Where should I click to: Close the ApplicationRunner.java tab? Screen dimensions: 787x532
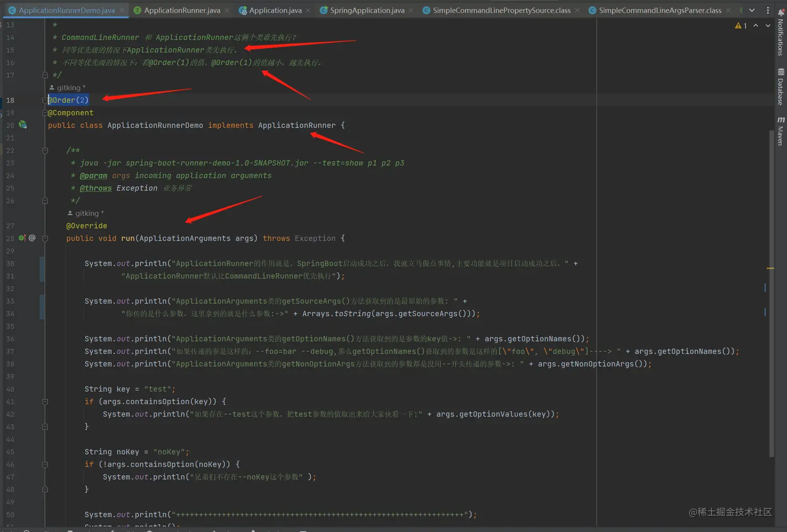(x=227, y=10)
